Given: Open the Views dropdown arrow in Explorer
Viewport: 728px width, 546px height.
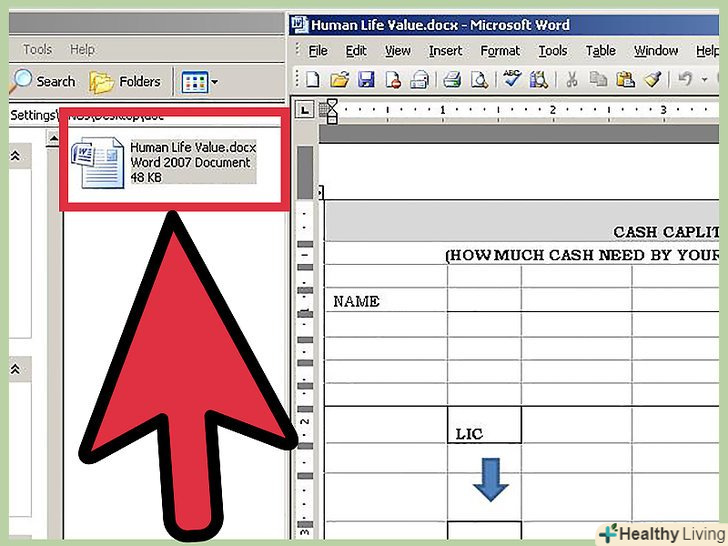Looking at the screenshot, I should (x=214, y=82).
